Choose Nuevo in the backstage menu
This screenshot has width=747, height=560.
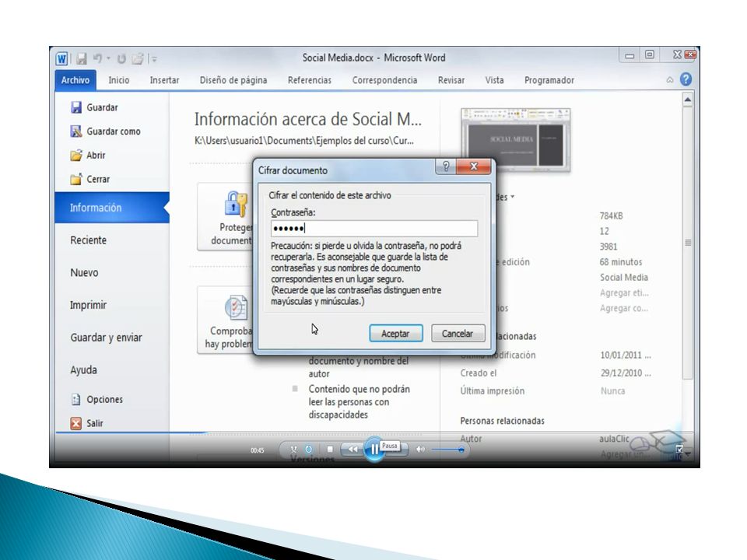[x=84, y=272]
